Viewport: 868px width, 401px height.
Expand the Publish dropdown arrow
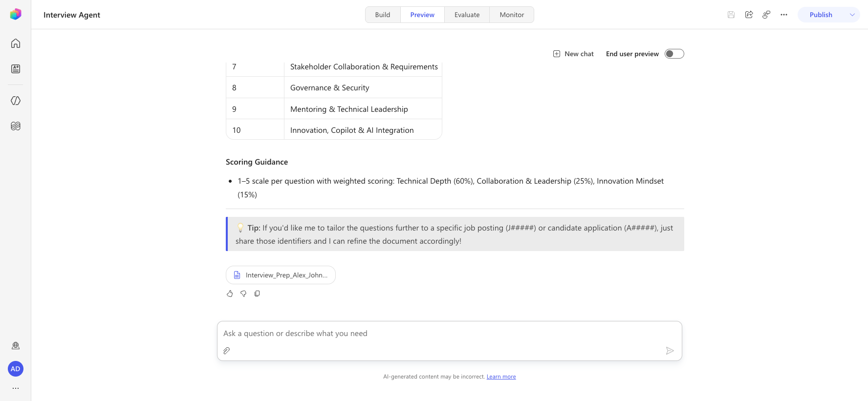click(x=852, y=15)
